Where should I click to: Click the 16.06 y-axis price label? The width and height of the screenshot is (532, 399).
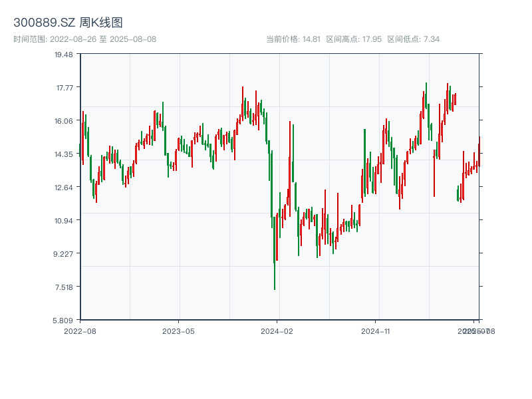tap(64, 121)
